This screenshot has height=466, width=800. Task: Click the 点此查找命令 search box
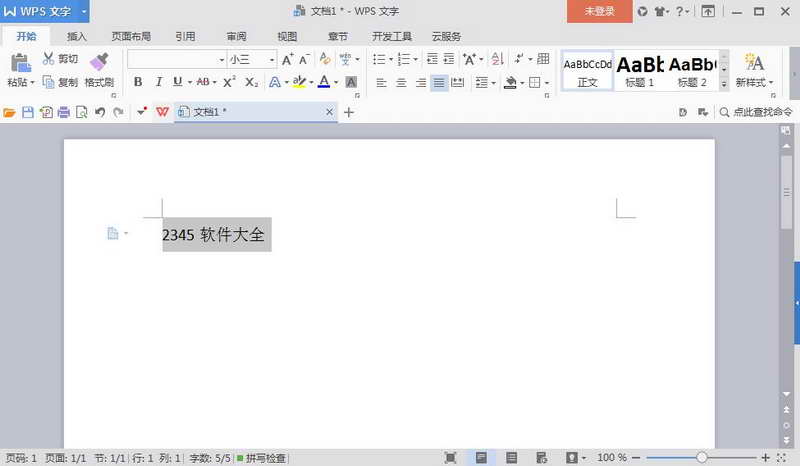pyautogui.click(x=756, y=112)
